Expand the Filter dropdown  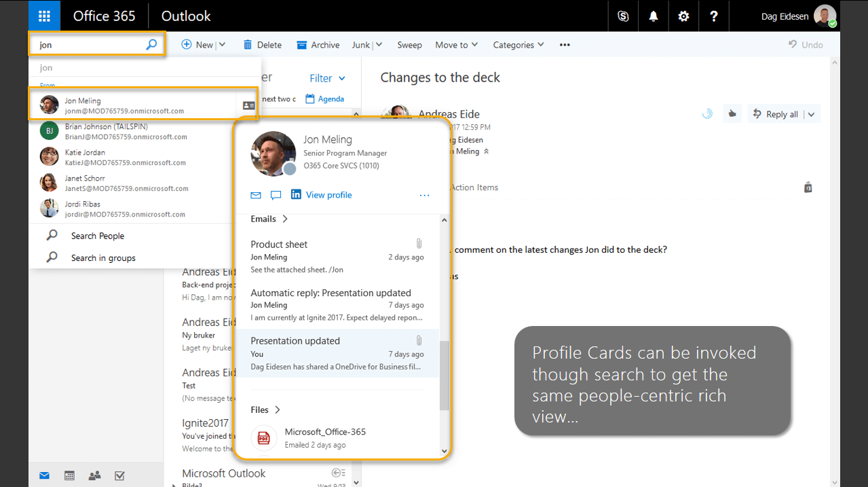[327, 78]
